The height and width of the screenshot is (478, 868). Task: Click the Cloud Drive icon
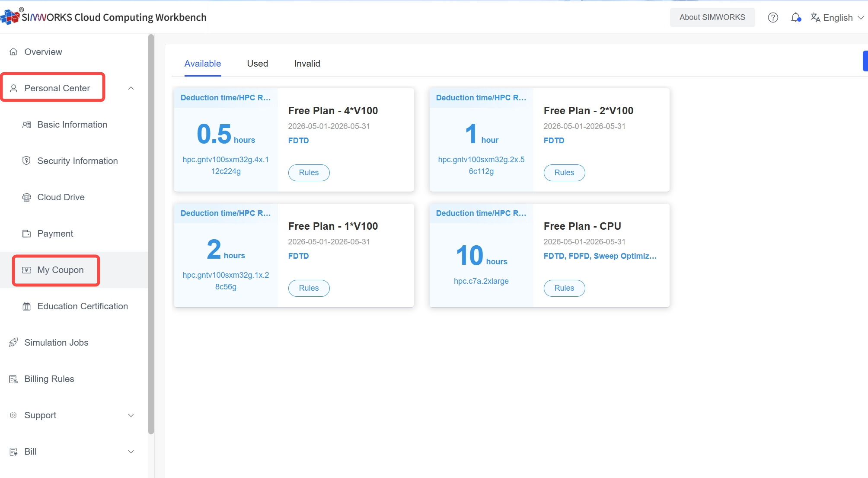[26, 197]
